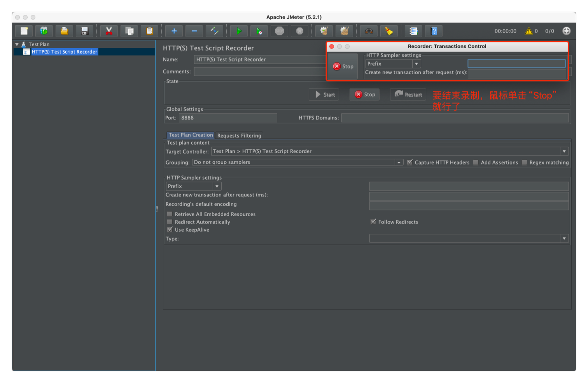Open Help with the question mark icon
The image size is (588, 383).
434,31
